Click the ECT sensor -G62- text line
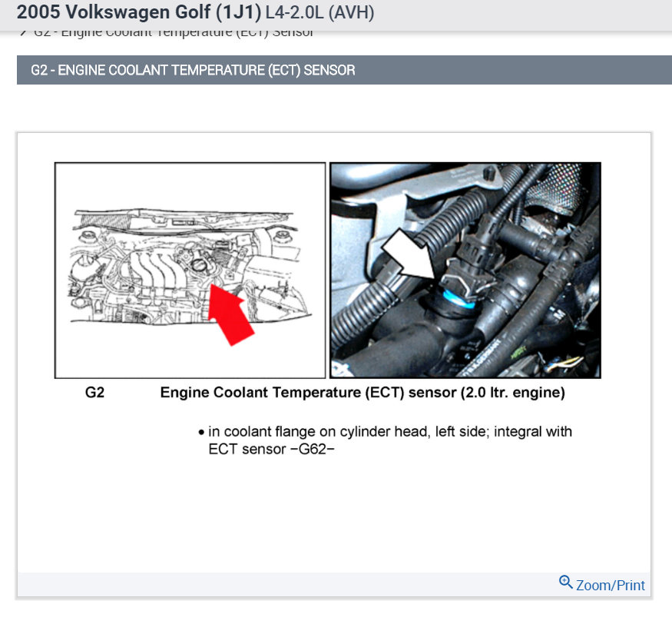Image resolution: width=672 pixels, height=621 pixels. (x=271, y=449)
